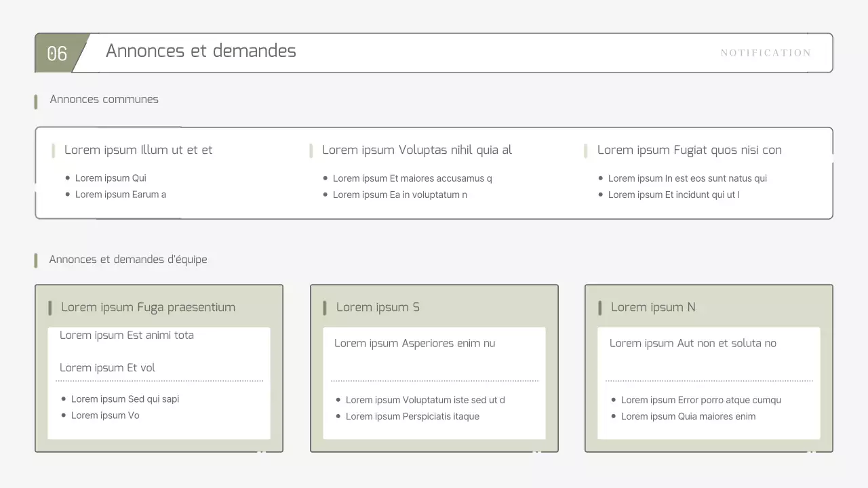Click the green header band of Lorem ipsum N card

tap(709, 304)
